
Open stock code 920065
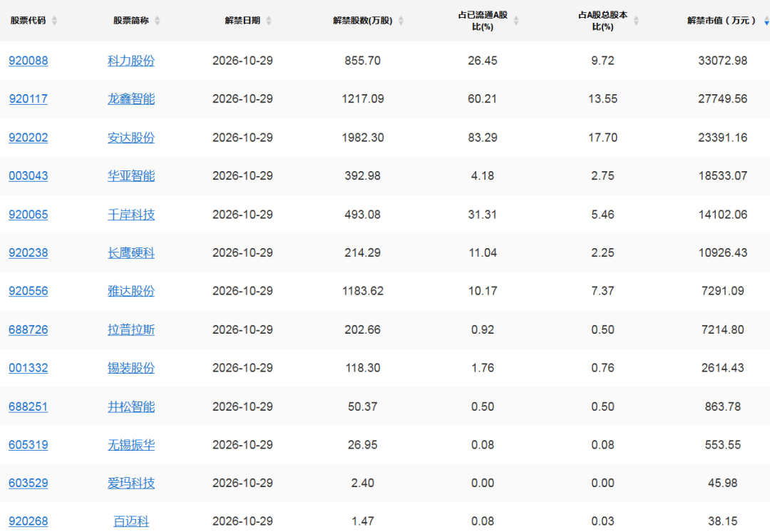point(29,215)
